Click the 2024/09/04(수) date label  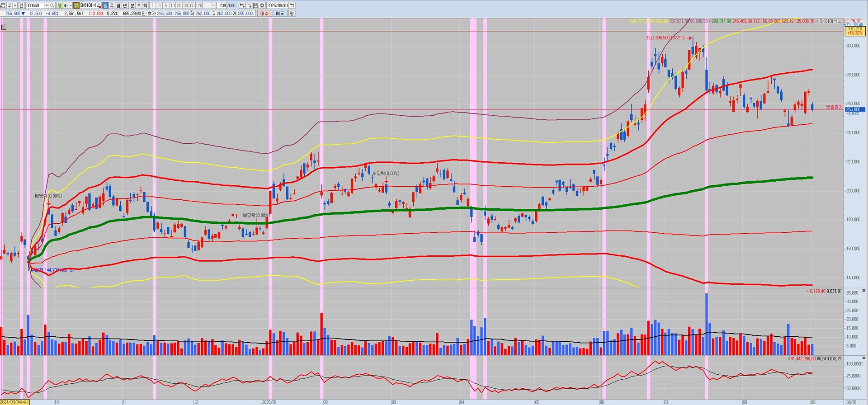(15, 402)
